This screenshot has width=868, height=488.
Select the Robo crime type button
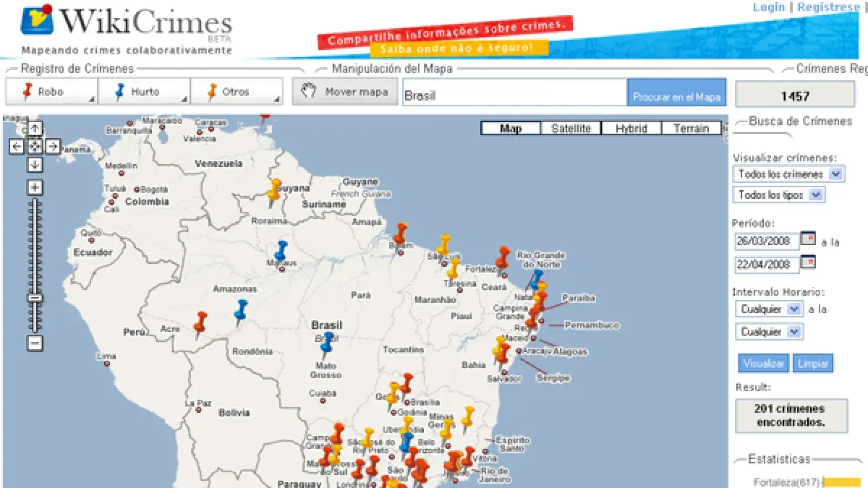(x=52, y=92)
